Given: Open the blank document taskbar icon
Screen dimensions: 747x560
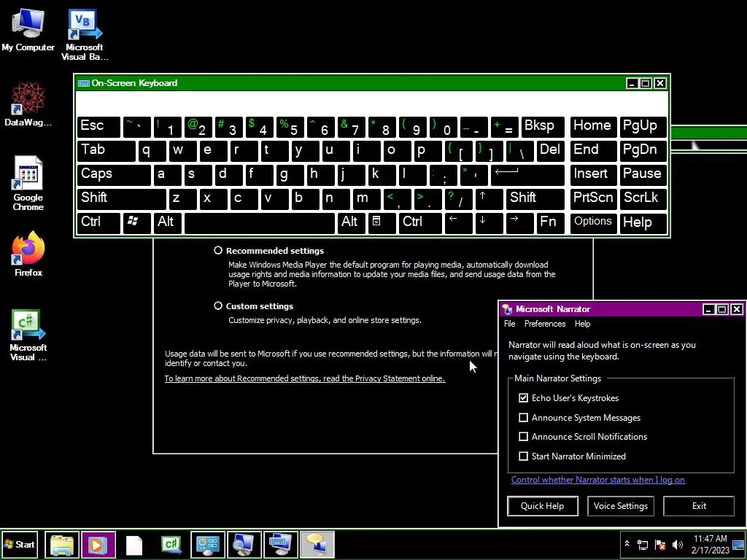Looking at the screenshot, I should click(134, 545).
